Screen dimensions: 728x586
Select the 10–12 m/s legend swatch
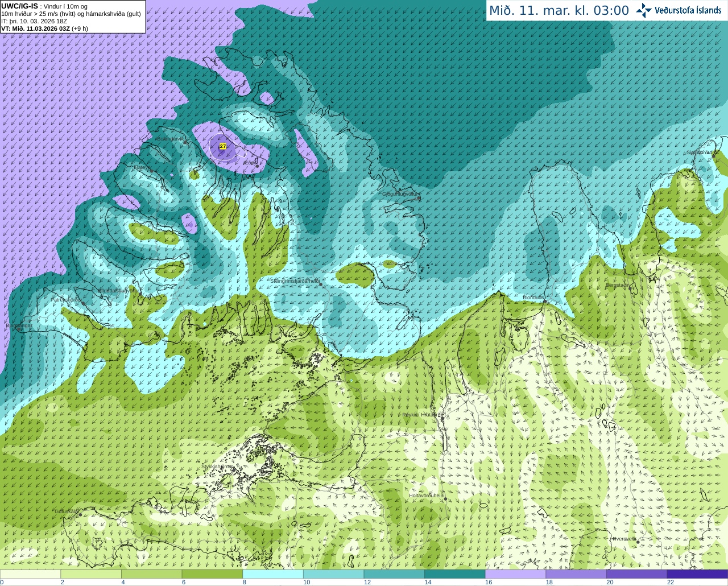(333, 574)
